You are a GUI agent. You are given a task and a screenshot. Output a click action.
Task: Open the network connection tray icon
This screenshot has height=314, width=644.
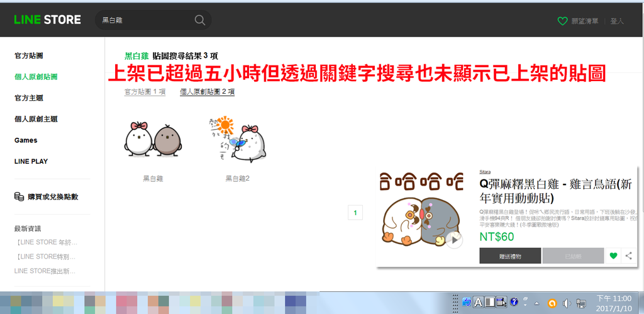580,303
